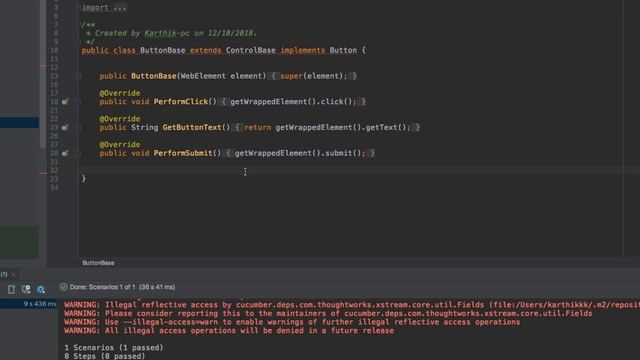Expand folded body getWrappedElement().click()
The height and width of the screenshot is (360, 640).
tap(293, 102)
